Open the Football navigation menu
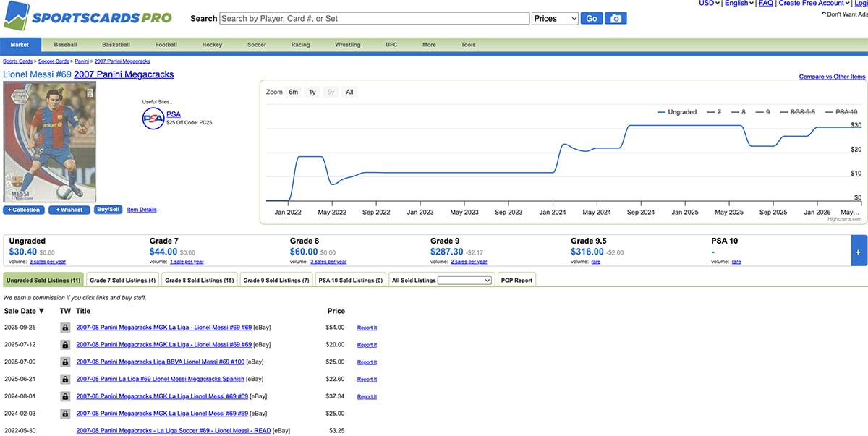Image resolution: width=868 pixels, height=436 pixels. (166, 45)
